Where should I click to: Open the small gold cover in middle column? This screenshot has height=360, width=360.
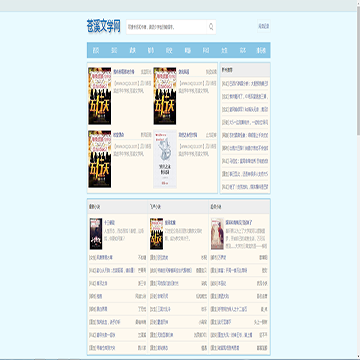156,234
